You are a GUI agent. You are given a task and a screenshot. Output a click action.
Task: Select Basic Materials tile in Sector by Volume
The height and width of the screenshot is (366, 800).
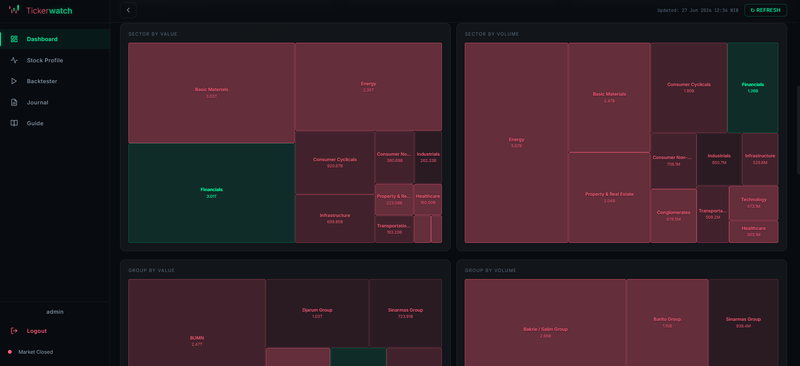point(609,97)
